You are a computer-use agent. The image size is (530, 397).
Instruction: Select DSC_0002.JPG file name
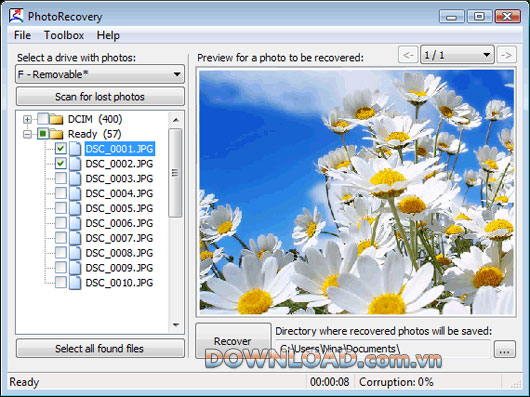(x=120, y=164)
